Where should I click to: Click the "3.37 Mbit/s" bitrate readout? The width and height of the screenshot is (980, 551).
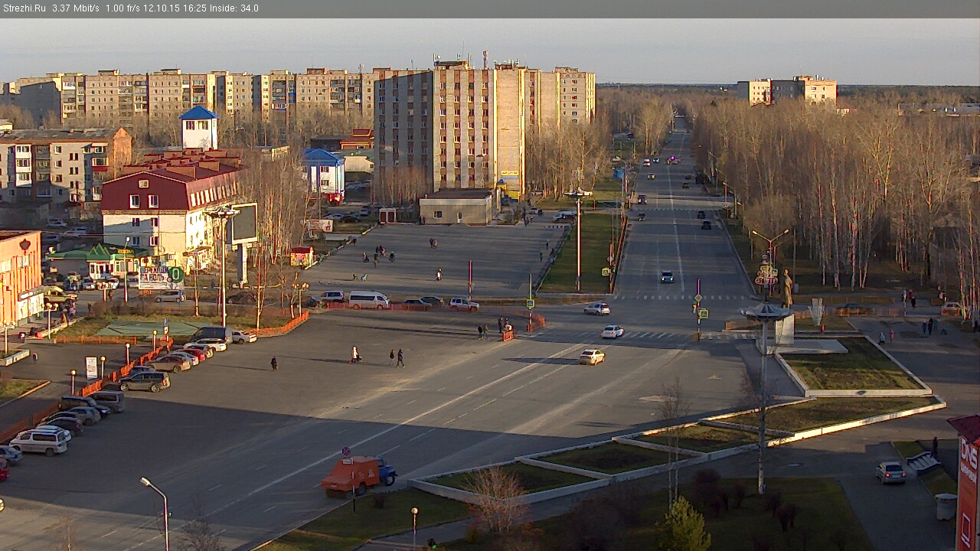pos(76,8)
